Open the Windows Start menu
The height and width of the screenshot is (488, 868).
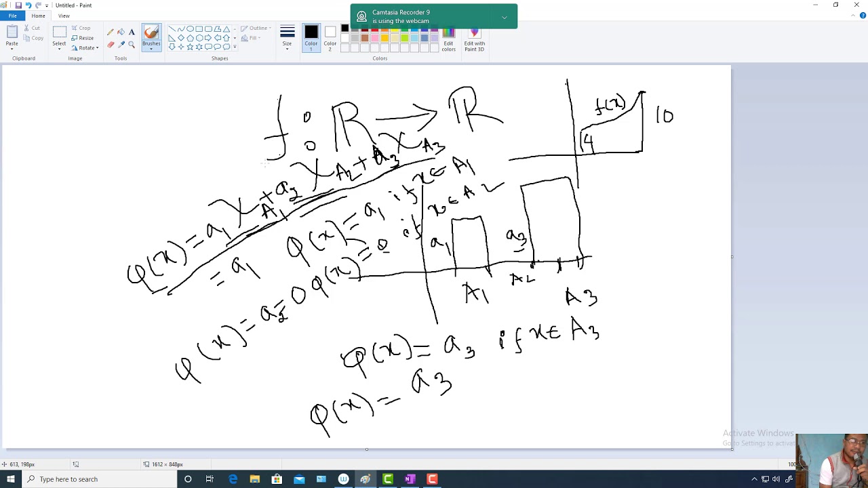(11, 479)
